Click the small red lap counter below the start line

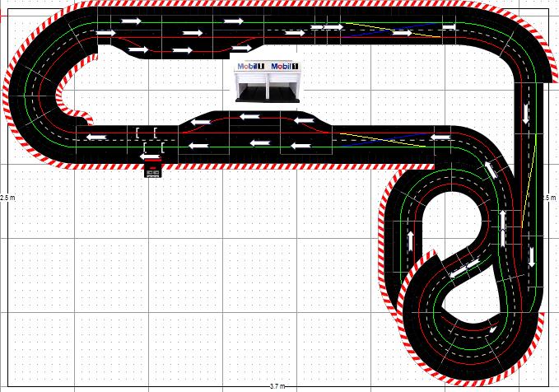152,170
